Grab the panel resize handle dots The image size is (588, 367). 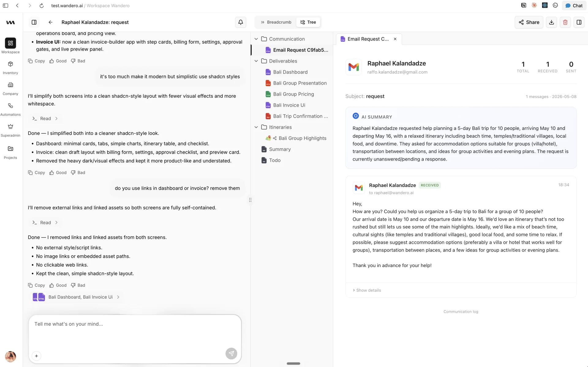(250, 200)
